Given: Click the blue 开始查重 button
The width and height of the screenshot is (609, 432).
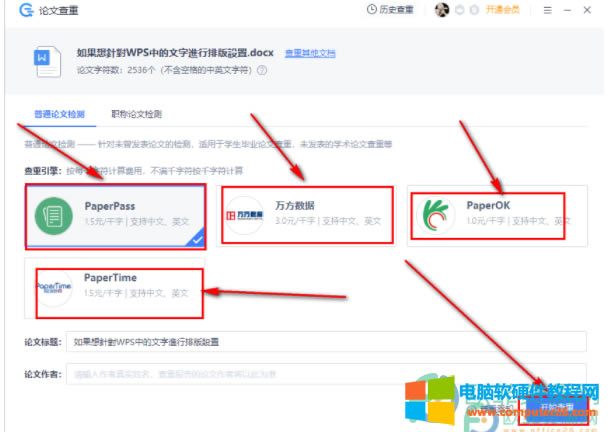Looking at the screenshot, I should (556, 409).
